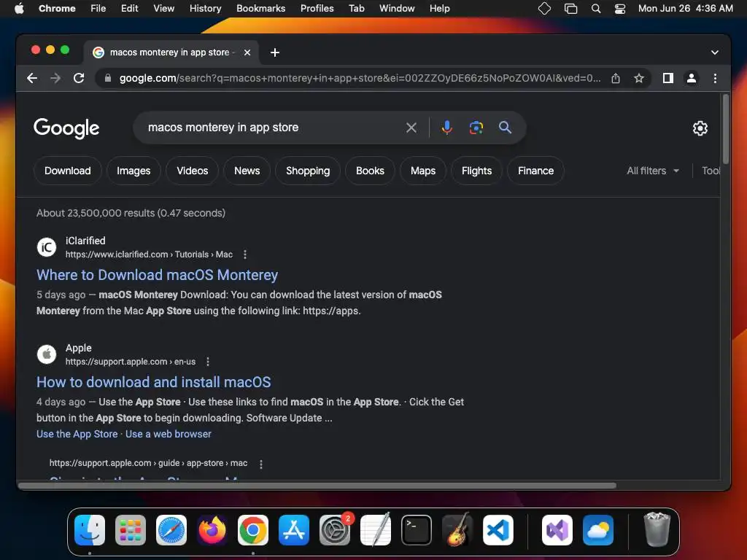Open Launchpad from the Dock

[131, 530]
